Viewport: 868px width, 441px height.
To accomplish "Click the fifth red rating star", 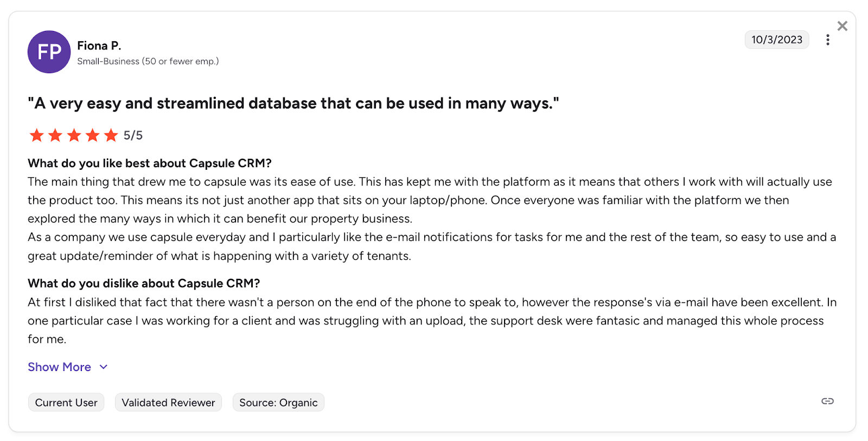I will click(111, 135).
